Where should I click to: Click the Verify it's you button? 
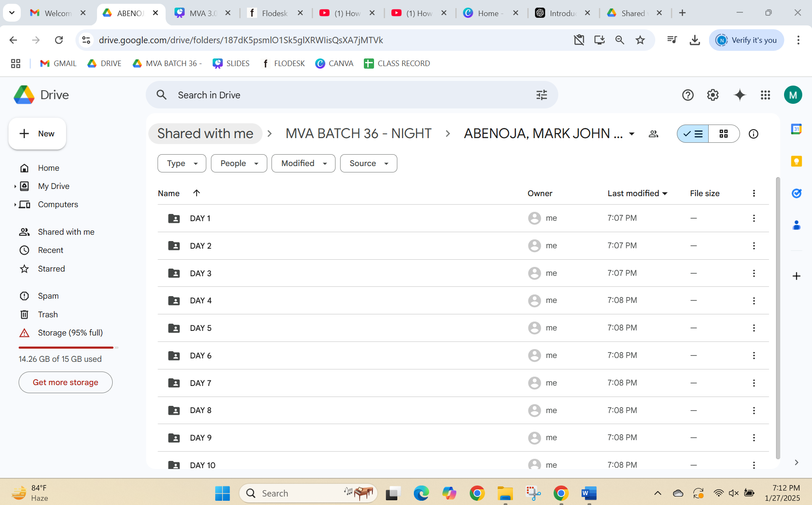(x=746, y=40)
